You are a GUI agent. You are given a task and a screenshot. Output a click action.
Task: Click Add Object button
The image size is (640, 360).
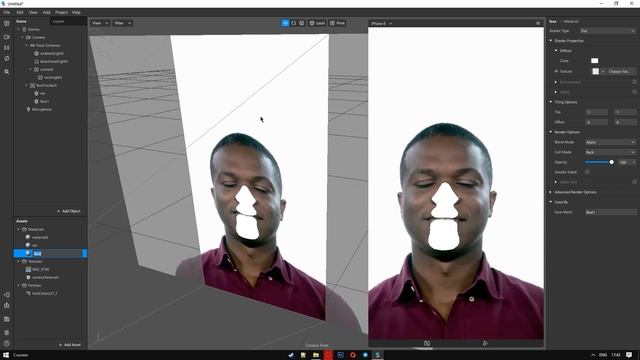coord(69,211)
